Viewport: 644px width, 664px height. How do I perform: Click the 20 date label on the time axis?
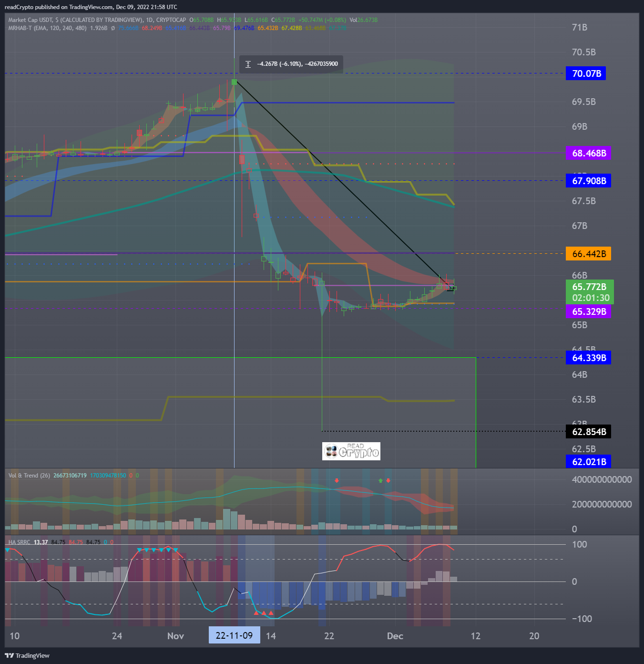pyautogui.click(x=534, y=636)
